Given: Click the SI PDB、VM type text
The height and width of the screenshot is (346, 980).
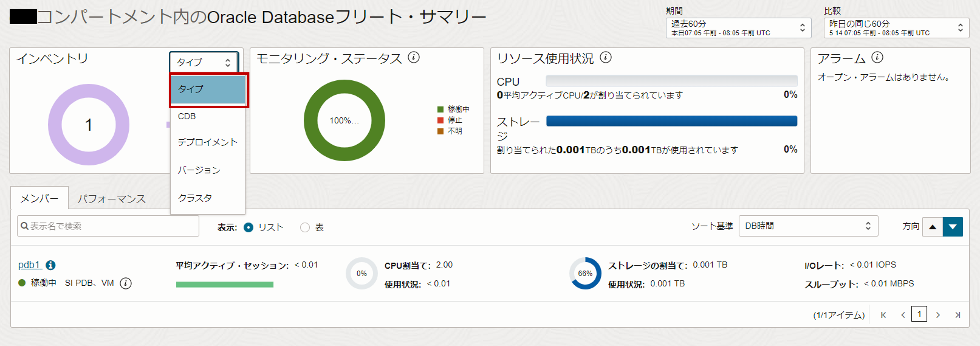Looking at the screenshot, I should (89, 283).
